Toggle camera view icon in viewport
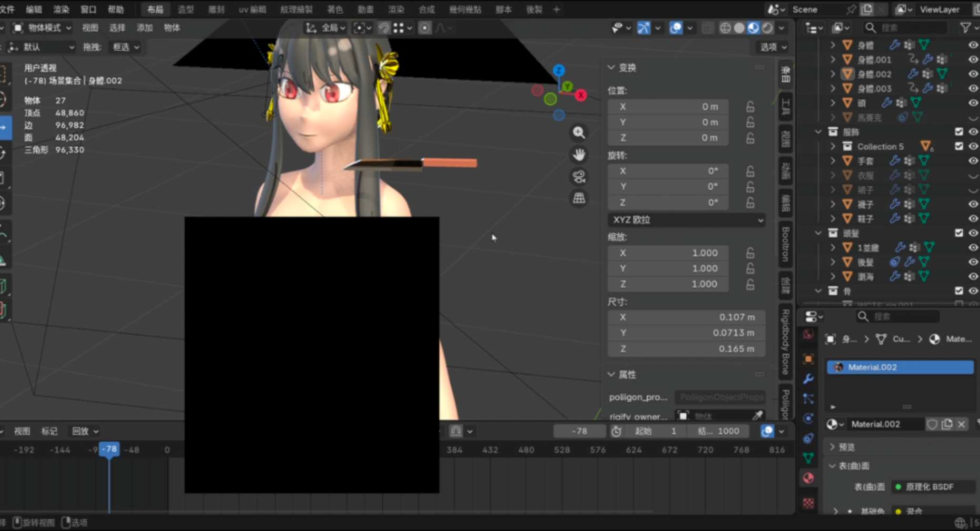Viewport: 980px width, 531px height. click(x=579, y=176)
